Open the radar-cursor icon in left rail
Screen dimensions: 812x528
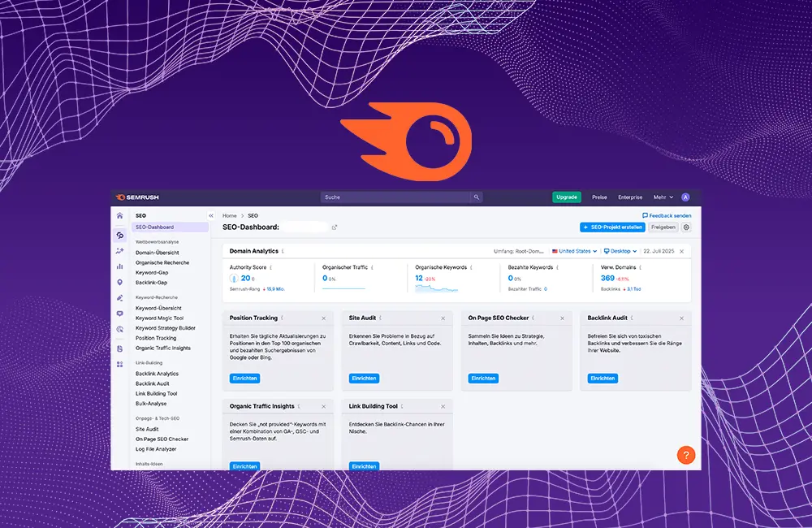[119, 329]
